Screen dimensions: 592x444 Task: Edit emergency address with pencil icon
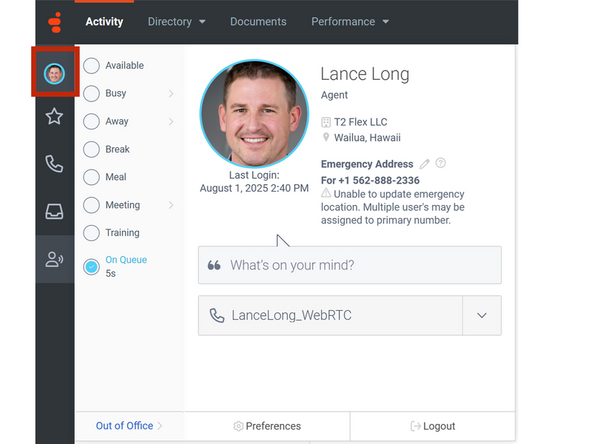click(x=425, y=164)
